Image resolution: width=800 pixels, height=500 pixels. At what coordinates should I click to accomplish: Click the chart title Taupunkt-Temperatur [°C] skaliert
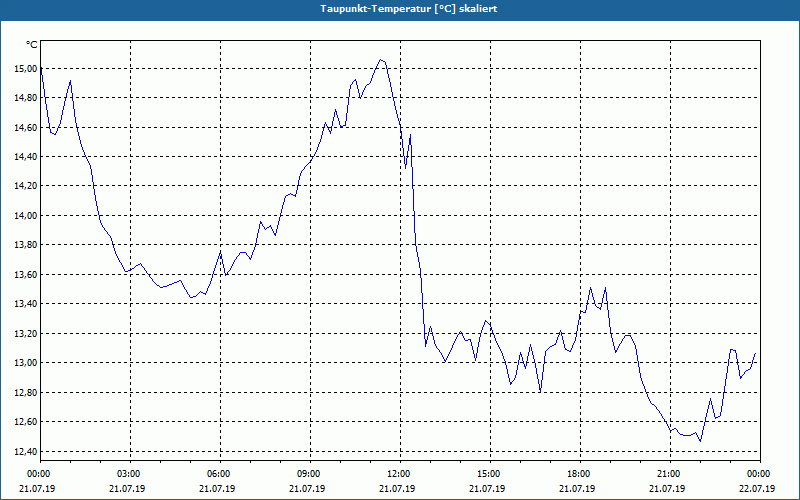tap(409, 9)
